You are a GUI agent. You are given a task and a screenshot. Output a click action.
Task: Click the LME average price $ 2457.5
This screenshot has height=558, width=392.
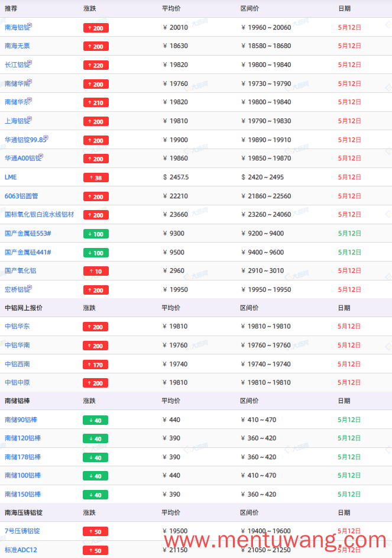(x=176, y=177)
